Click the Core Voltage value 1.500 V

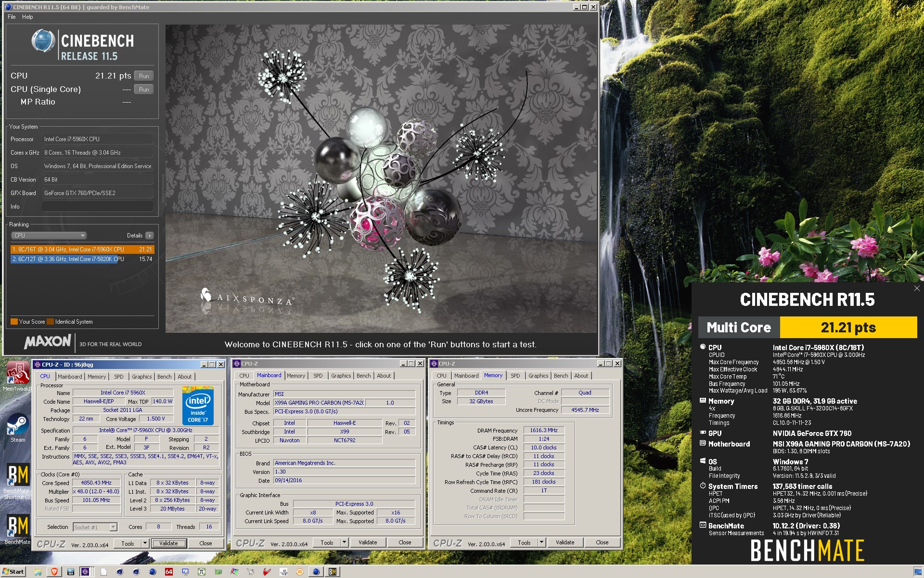tap(155, 419)
